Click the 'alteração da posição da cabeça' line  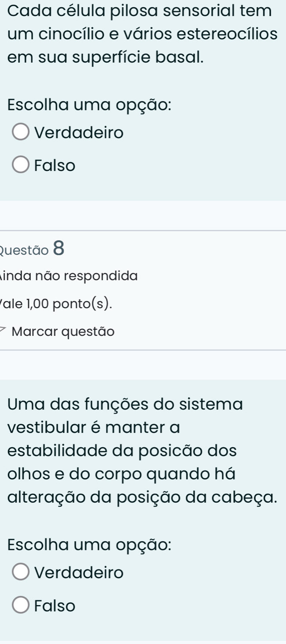point(142,497)
